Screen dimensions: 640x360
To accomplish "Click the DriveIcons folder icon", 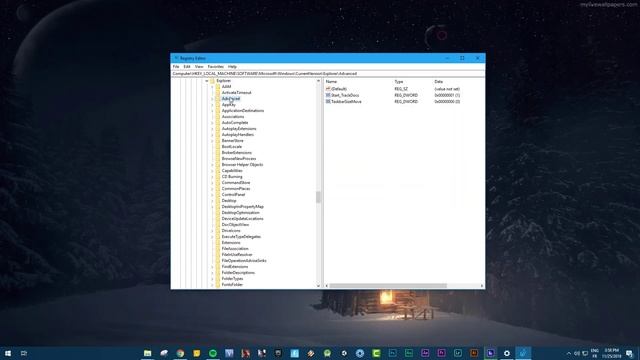I will [218, 231].
